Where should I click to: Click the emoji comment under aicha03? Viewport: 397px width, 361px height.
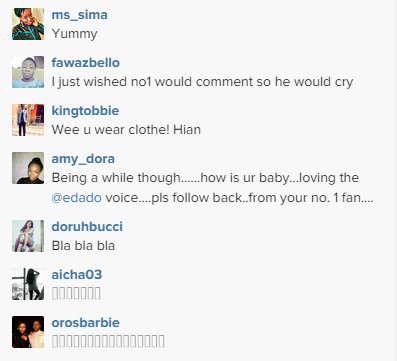point(76,294)
